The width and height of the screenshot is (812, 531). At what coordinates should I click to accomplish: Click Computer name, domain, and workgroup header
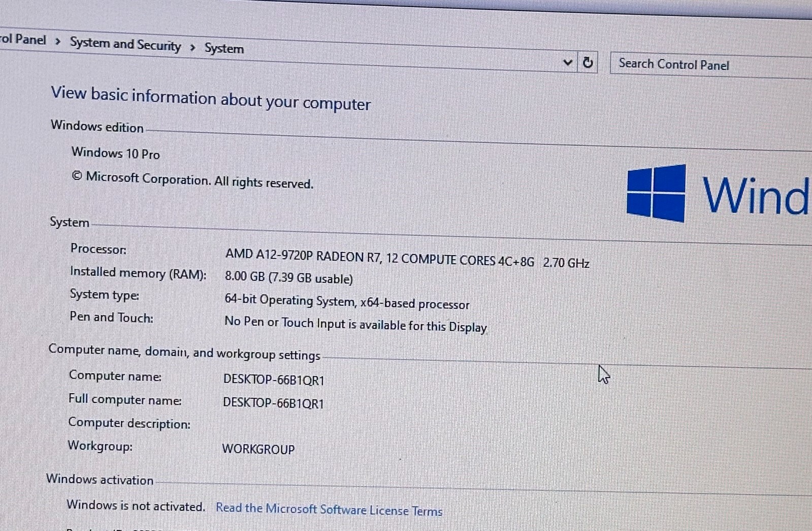184,352
